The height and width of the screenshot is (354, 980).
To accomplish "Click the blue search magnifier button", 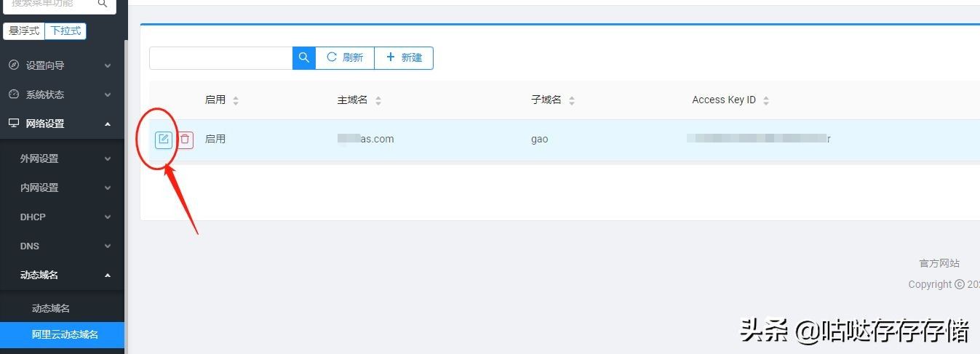I will click(304, 57).
